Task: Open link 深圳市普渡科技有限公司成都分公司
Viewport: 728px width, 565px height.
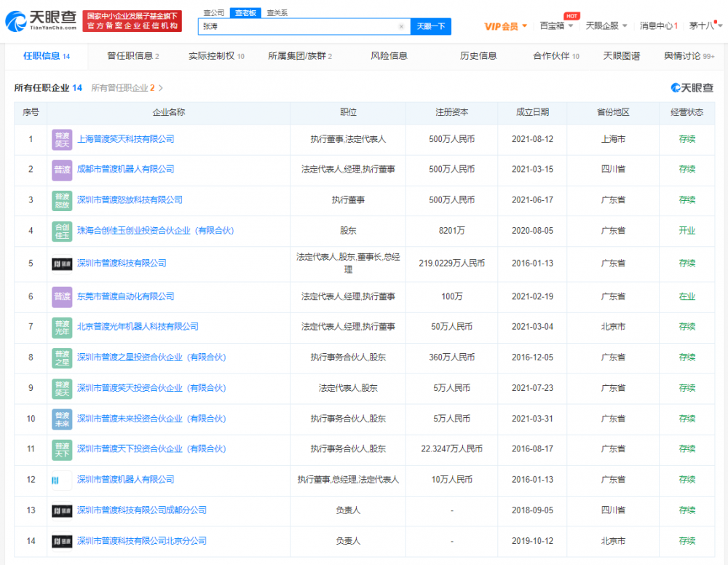Action: 142,510
